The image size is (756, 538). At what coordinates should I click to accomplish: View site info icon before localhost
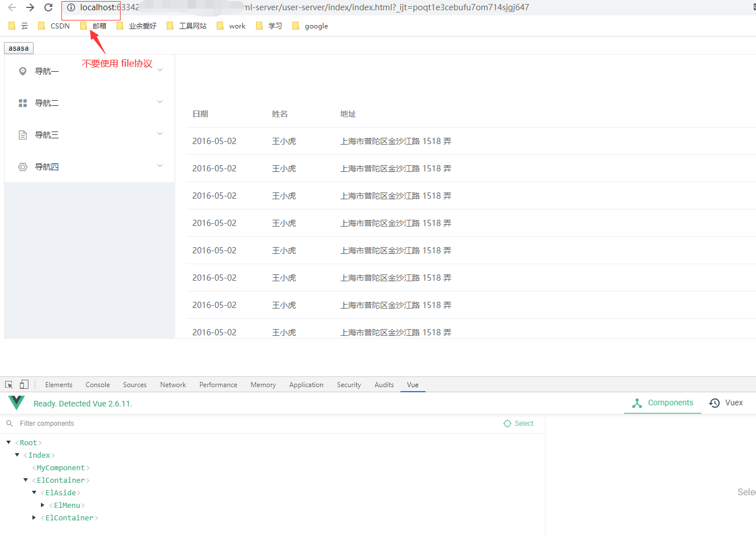(x=71, y=7)
